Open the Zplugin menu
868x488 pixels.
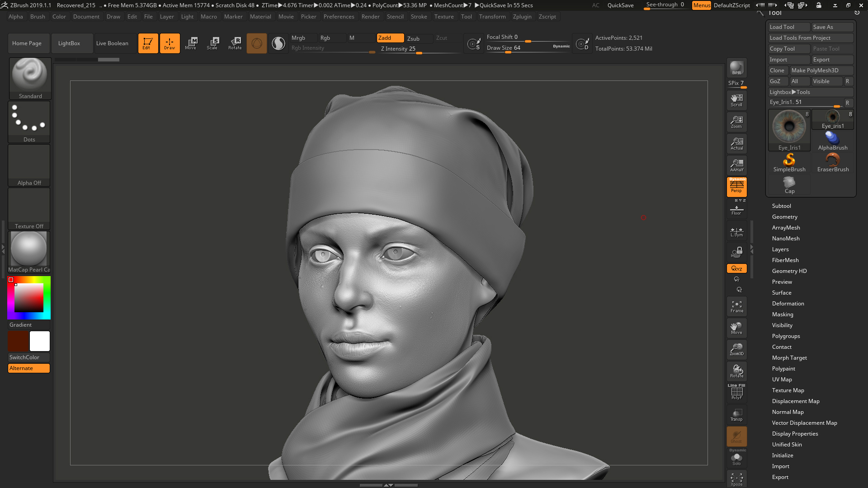[x=523, y=17]
